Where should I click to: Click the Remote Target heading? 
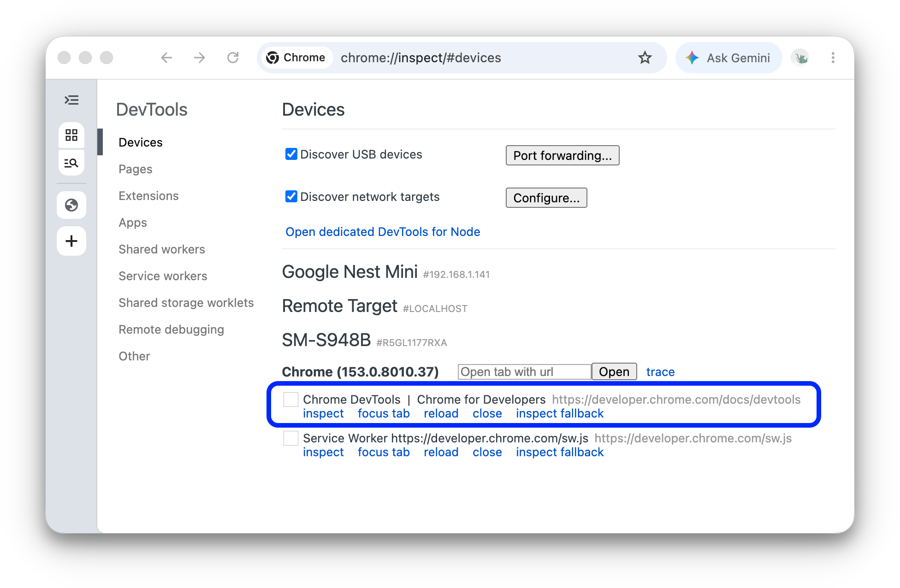click(x=340, y=306)
